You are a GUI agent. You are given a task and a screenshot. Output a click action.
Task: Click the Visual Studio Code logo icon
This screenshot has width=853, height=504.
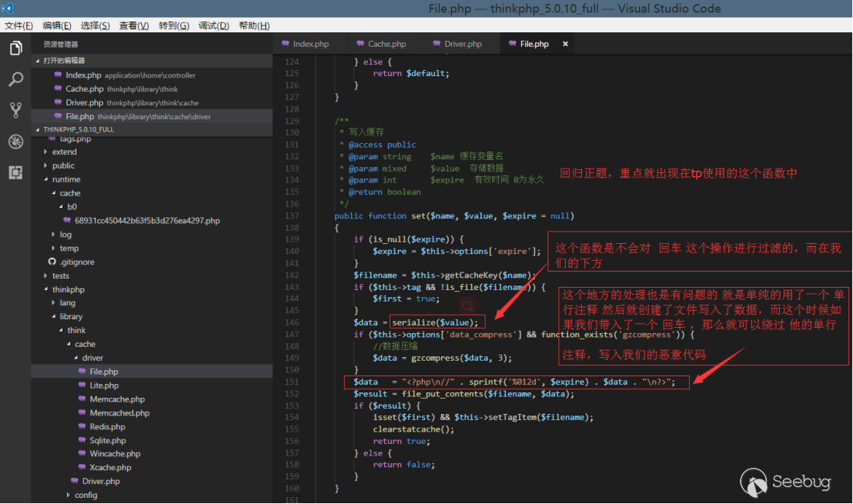click(x=7, y=8)
